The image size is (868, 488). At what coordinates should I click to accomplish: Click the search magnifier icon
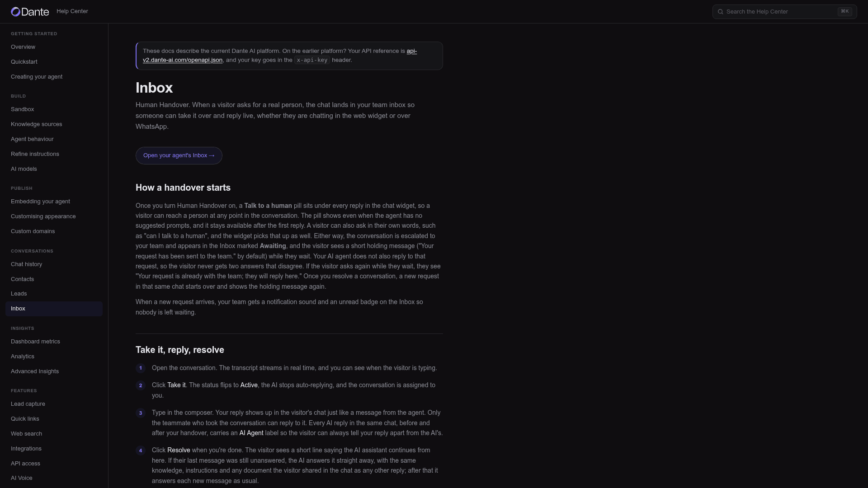[721, 12]
